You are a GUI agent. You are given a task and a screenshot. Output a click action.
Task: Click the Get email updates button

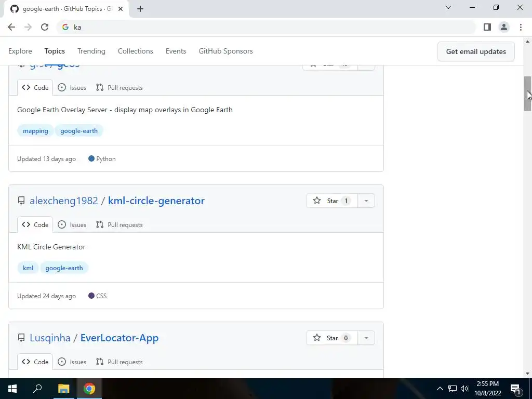476,51
